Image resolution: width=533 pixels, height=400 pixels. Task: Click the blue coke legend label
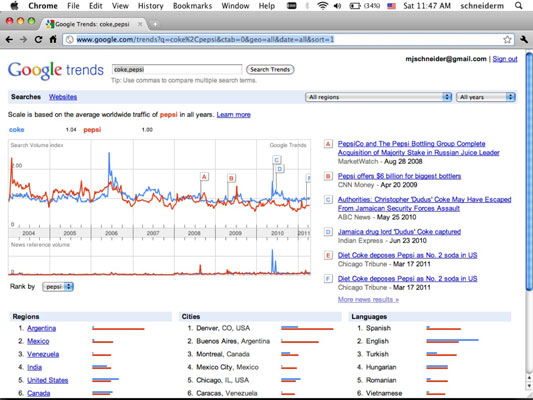[x=17, y=130]
